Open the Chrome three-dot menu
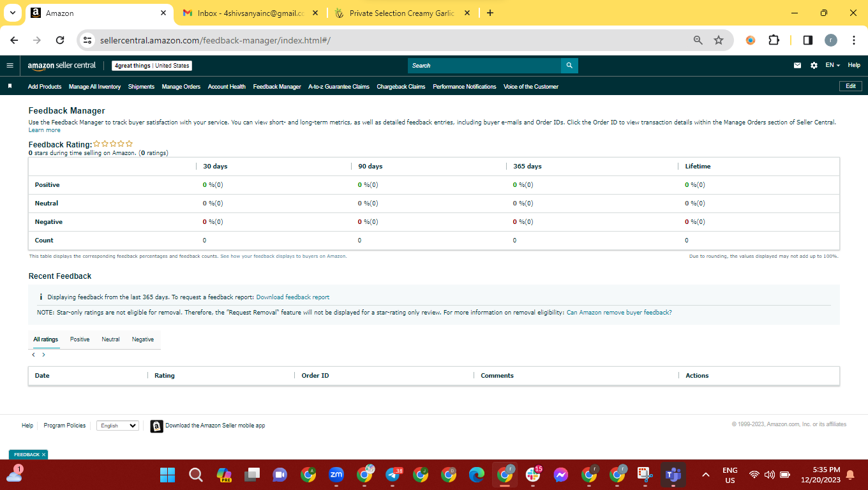The height and width of the screenshot is (490, 868). [854, 40]
